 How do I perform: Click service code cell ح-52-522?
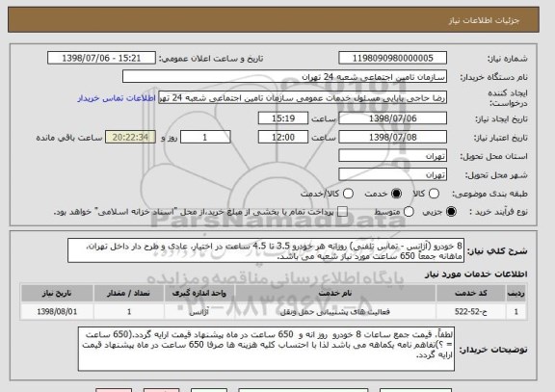click(x=471, y=312)
